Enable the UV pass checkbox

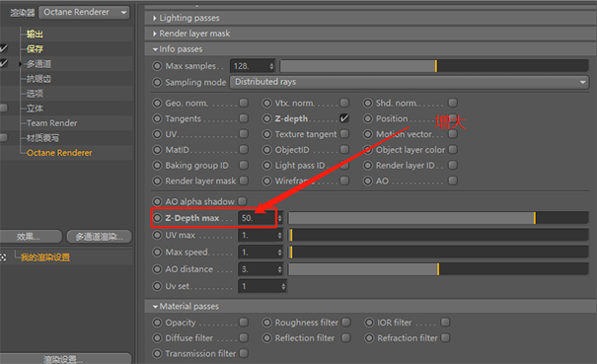tap(244, 134)
